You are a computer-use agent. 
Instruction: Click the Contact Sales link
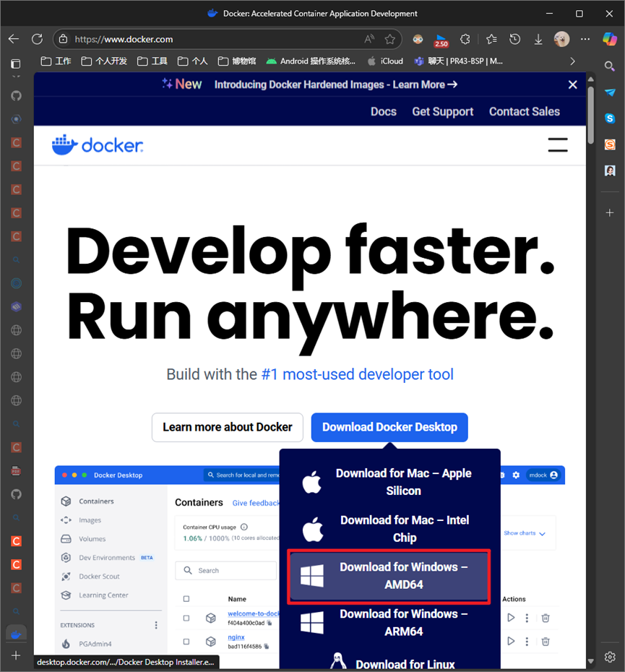(525, 112)
